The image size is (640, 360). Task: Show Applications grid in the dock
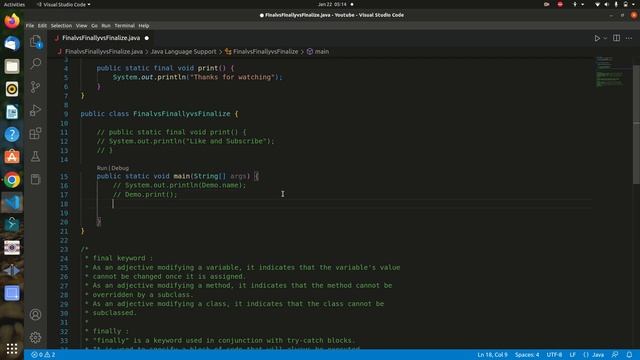coord(12,349)
